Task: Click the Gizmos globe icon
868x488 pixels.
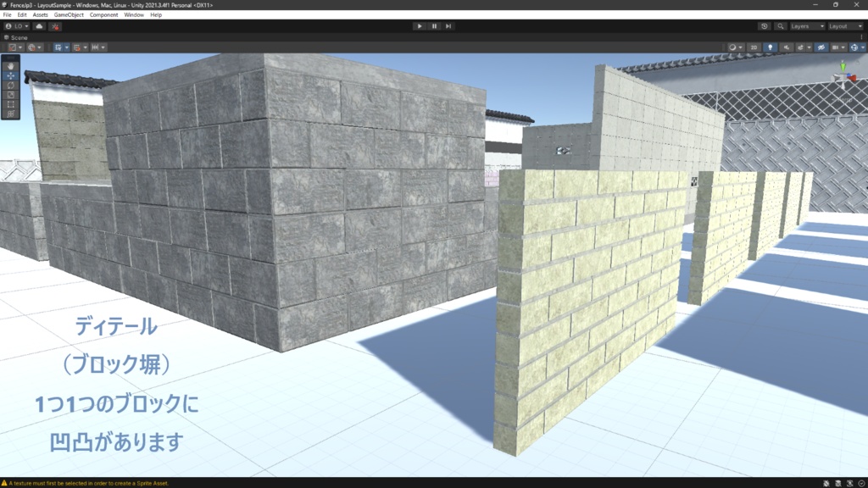Action: click(854, 47)
